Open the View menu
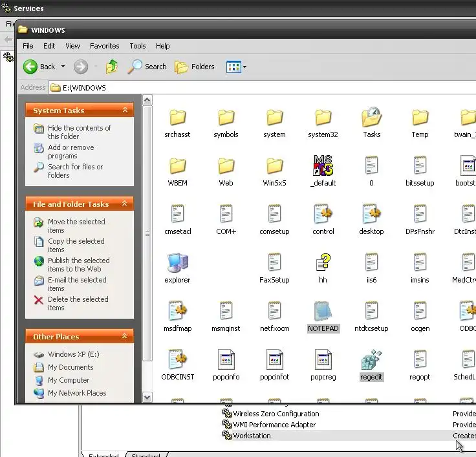This screenshot has height=457, width=476. point(72,46)
